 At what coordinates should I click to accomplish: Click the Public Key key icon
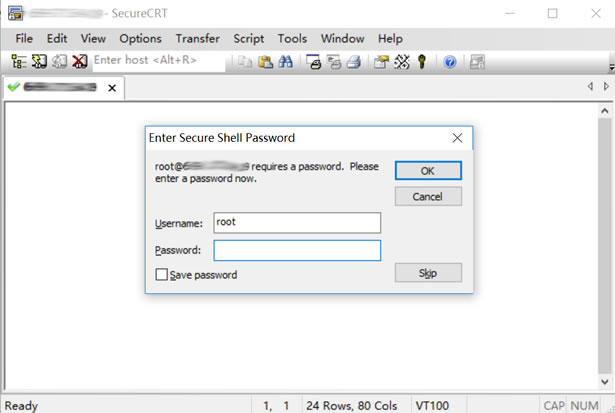coord(422,62)
